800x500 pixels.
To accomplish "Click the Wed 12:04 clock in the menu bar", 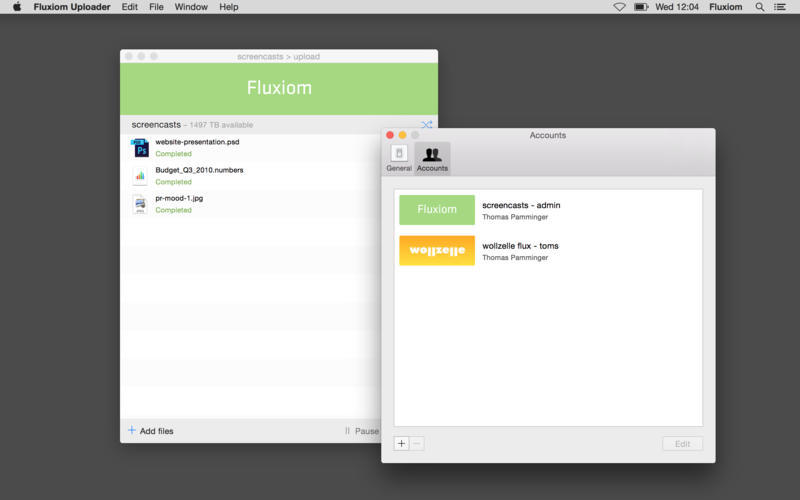I will tap(677, 7).
